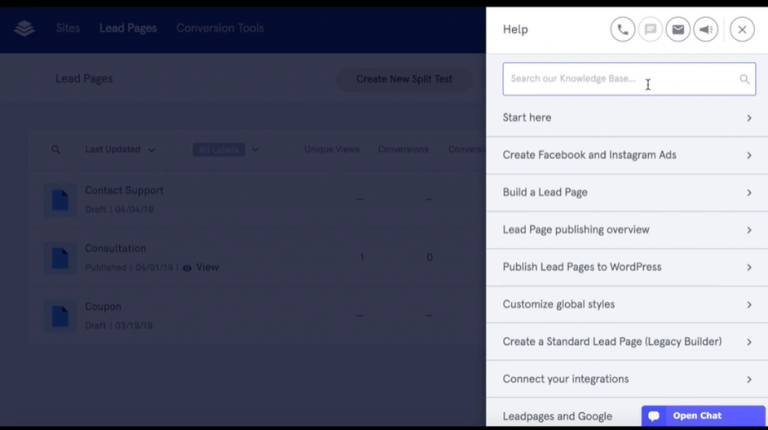Expand chevron for Customize global styles
Viewport: 768px width, 430px height.
(749, 305)
